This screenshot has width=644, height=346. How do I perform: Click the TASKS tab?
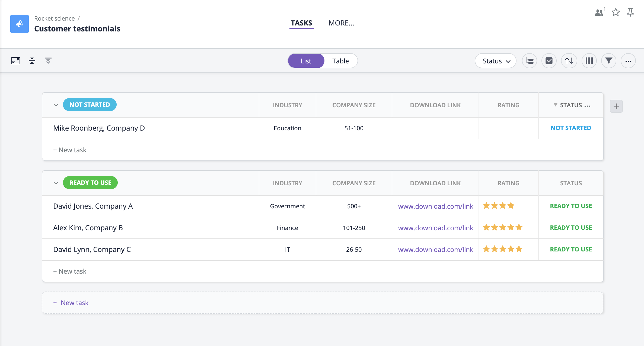pos(301,23)
